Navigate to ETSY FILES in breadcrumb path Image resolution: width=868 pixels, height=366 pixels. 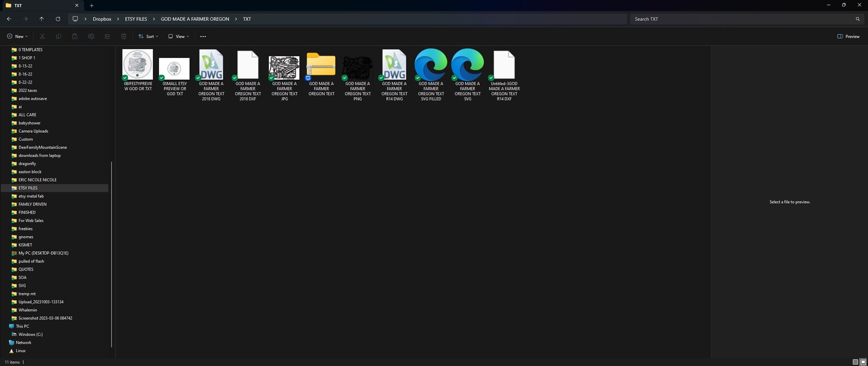(136, 19)
